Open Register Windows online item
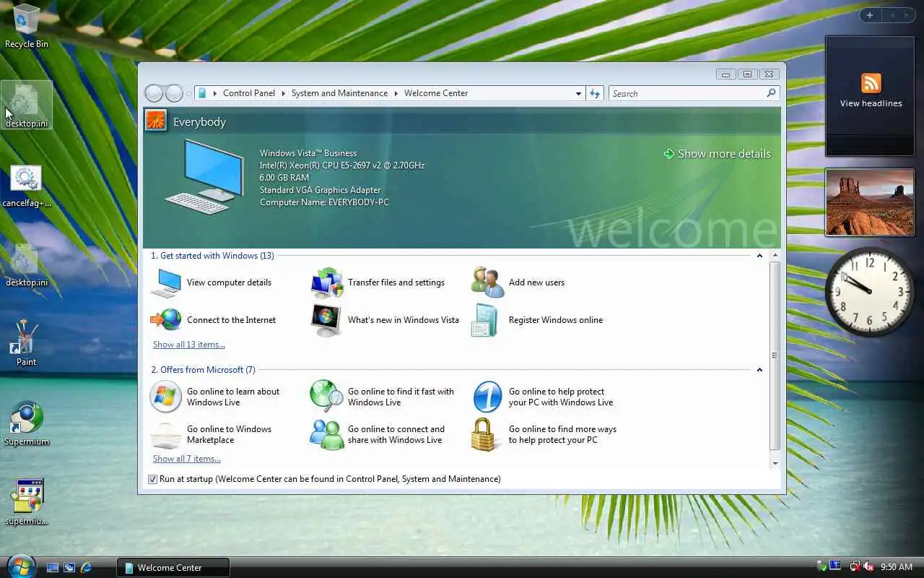The width and height of the screenshot is (924, 578). tap(537, 320)
